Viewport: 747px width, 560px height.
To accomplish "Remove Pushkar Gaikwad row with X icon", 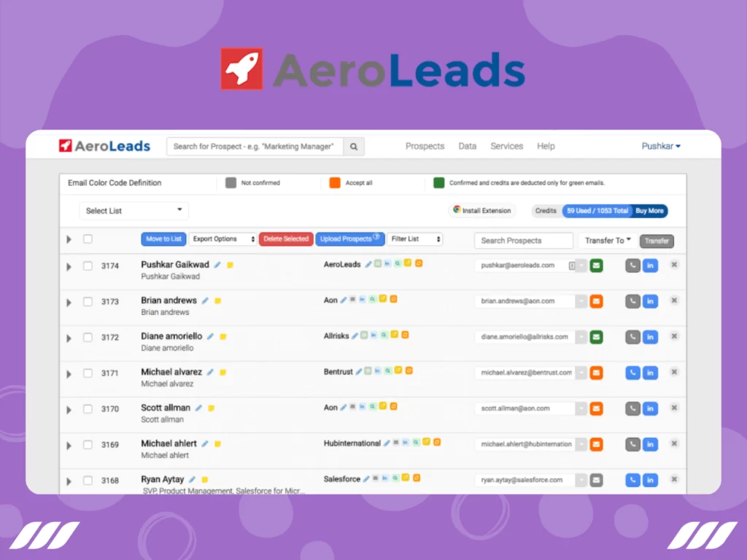I will pyautogui.click(x=674, y=265).
